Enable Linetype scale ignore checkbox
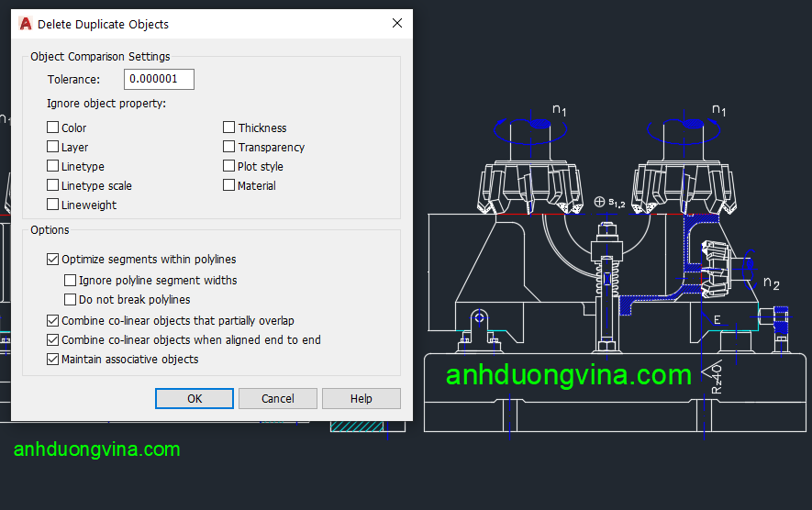812x510 pixels. click(53, 186)
